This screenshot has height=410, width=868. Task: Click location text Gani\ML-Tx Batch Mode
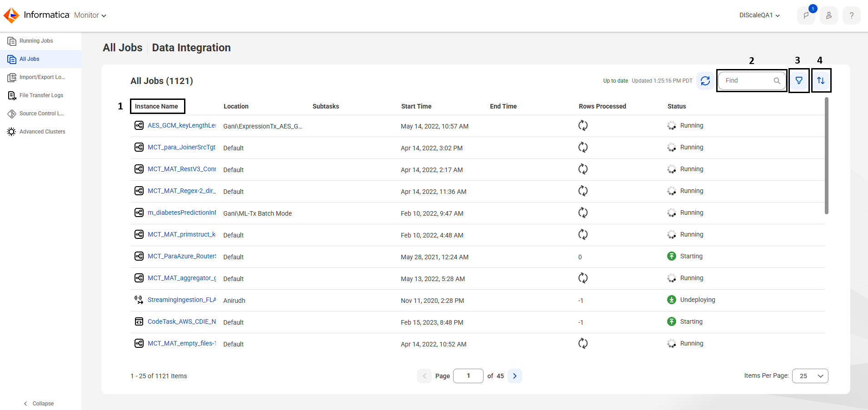tap(258, 213)
